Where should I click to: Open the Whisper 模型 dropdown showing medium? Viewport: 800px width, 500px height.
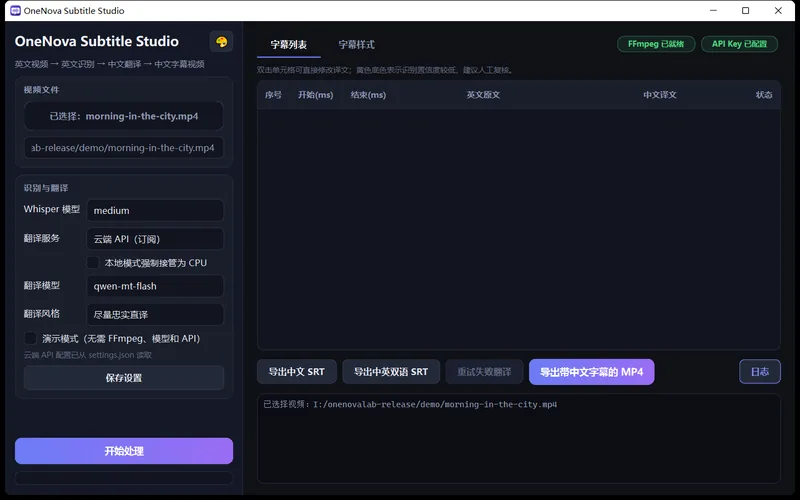(155, 210)
